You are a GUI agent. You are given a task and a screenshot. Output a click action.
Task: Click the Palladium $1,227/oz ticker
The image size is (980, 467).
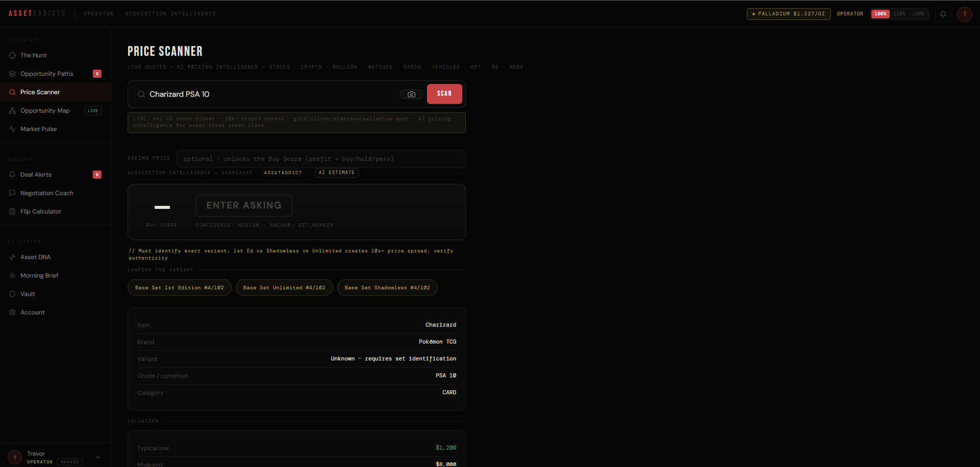pos(789,14)
